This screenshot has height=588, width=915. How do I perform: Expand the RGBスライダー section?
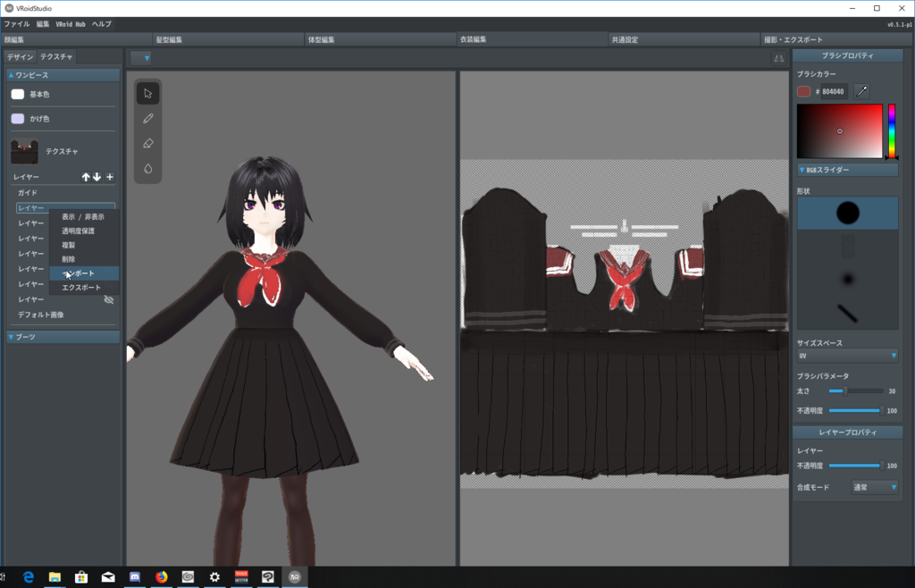point(847,170)
